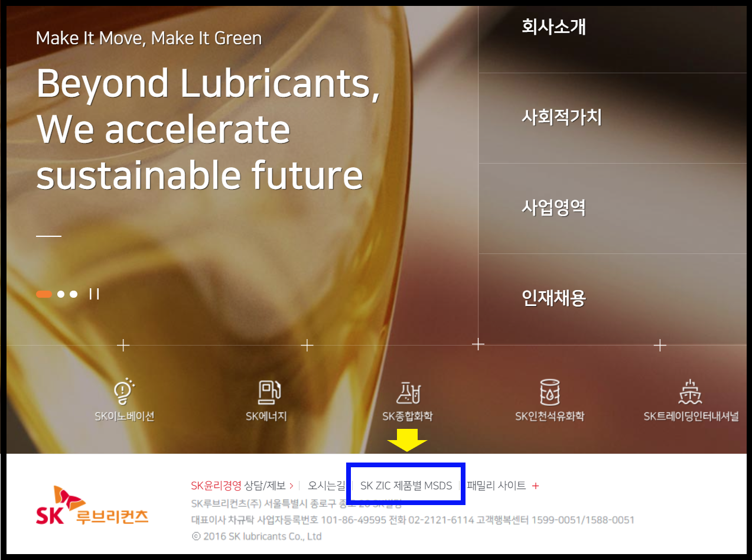Screen dimensions: 752x560
Task: Click the '© 2016 SK lubricants Co., Ltd' text
Action: click(256, 536)
